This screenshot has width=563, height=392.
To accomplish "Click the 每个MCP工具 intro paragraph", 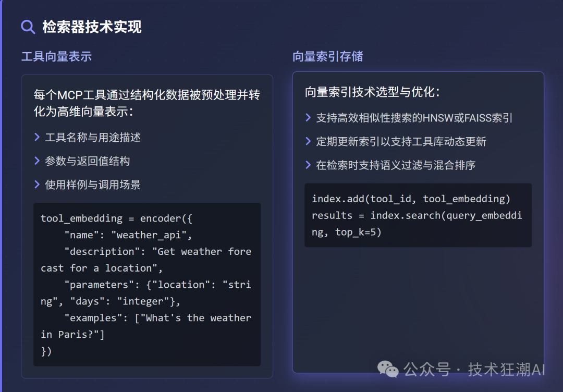I will (146, 103).
